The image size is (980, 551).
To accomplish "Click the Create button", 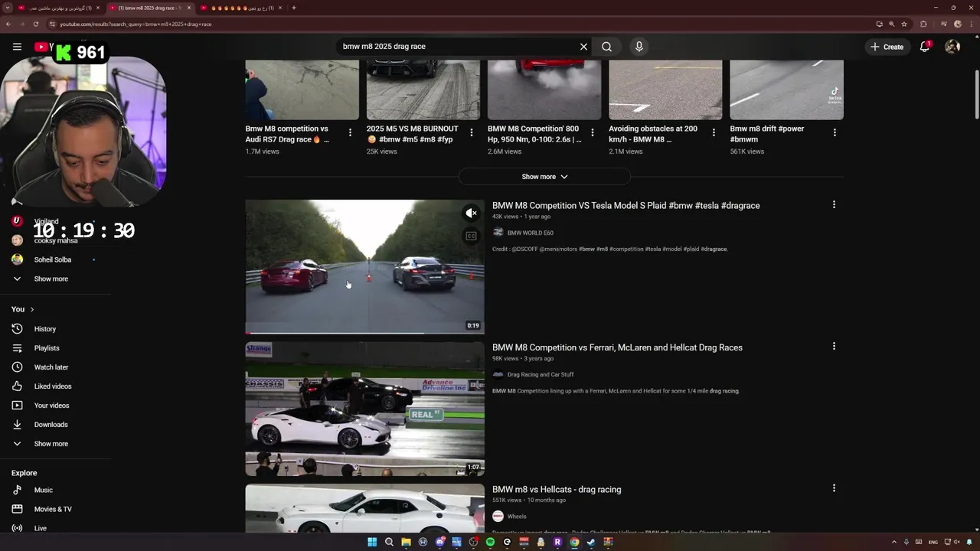I will pyautogui.click(x=887, y=47).
